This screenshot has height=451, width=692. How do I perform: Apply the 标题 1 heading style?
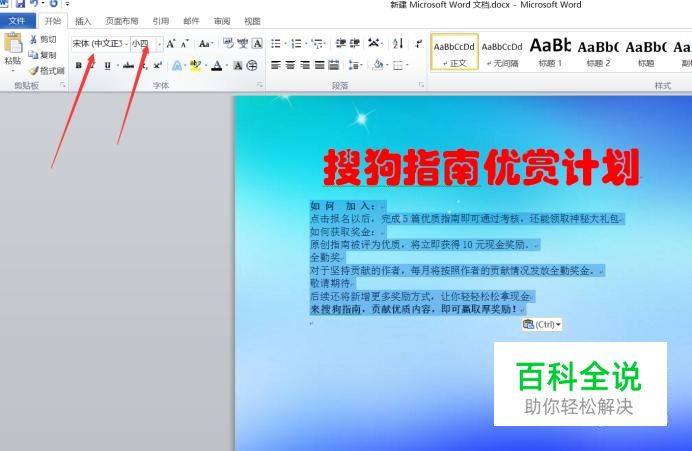[550, 53]
